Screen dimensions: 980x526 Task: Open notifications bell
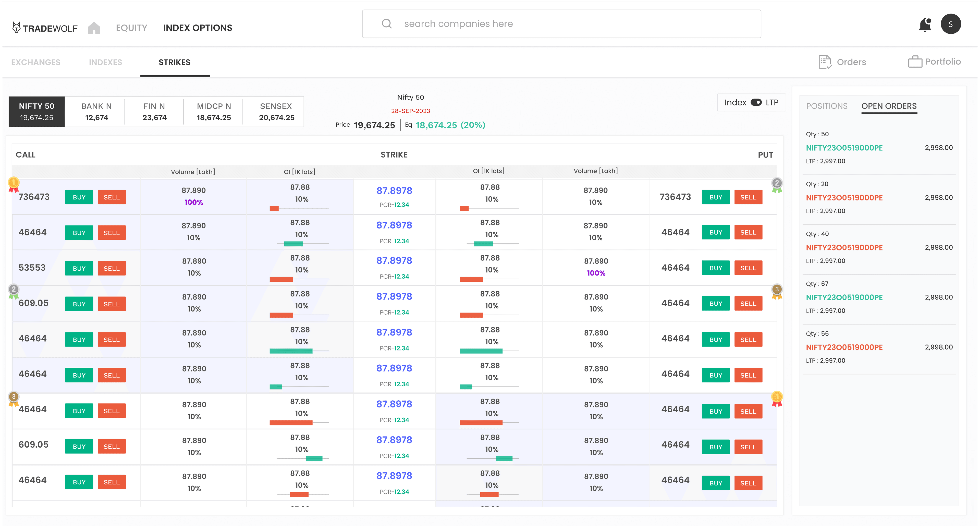925,25
